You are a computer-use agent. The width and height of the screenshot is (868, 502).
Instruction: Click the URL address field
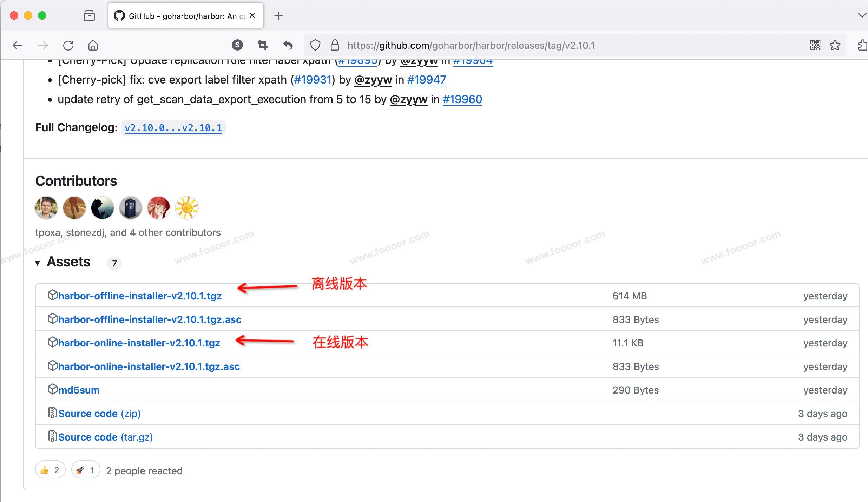(x=471, y=45)
